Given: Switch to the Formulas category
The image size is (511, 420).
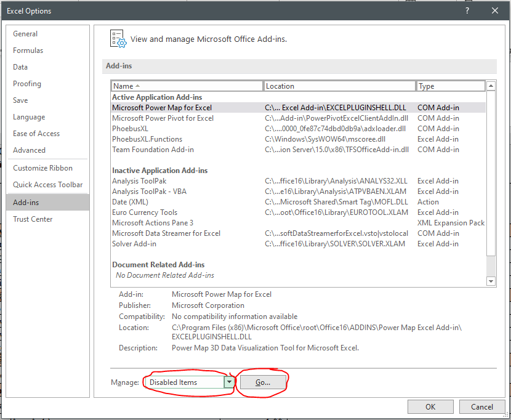Looking at the screenshot, I should point(28,50).
